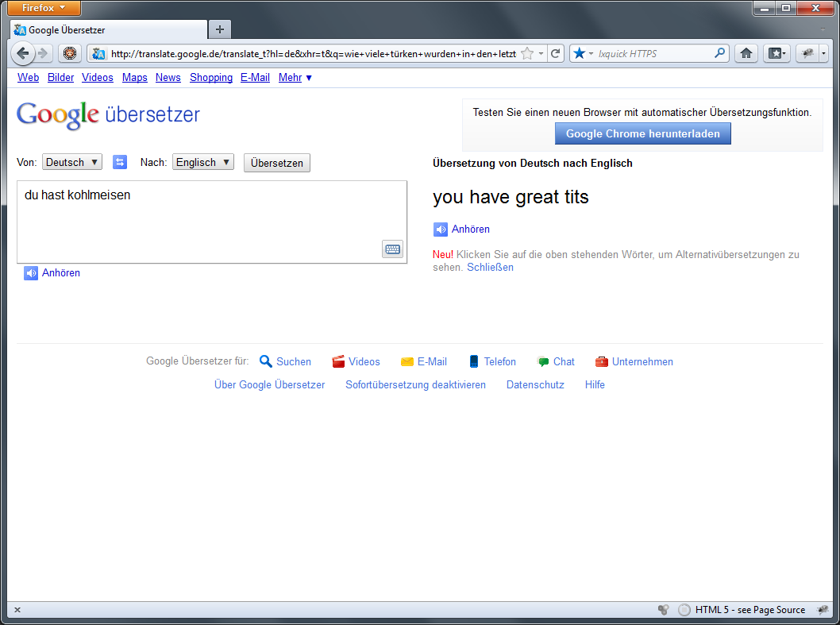Viewport: 840px width, 625px height.
Task: Go forward with the browser forward arrow
Action: click(x=44, y=53)
